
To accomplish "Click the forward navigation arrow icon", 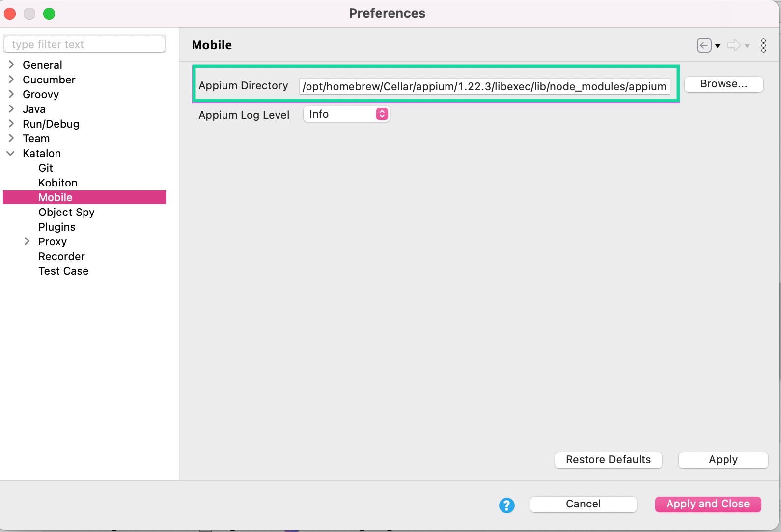I will (734, 46).
